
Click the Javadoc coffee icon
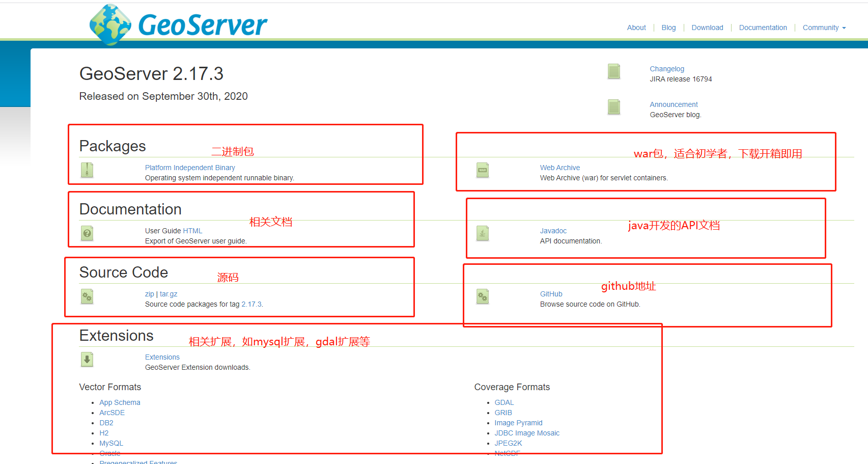point(482,233)
